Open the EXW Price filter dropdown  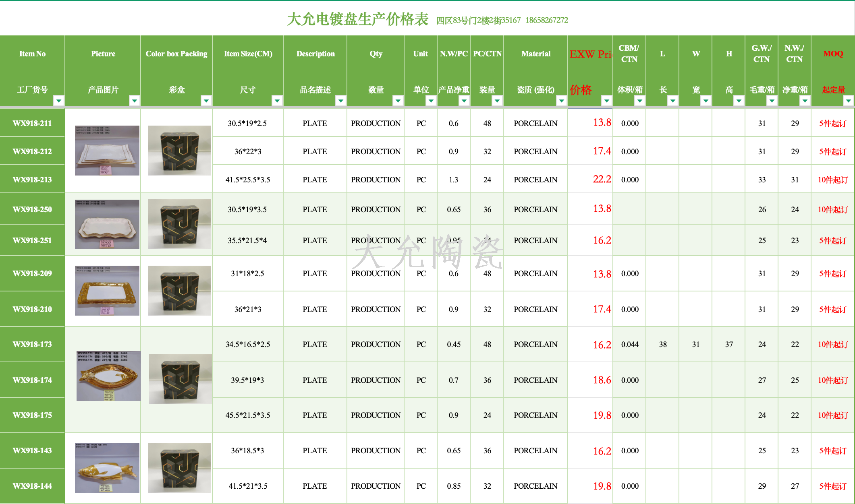tap(607, 101)
